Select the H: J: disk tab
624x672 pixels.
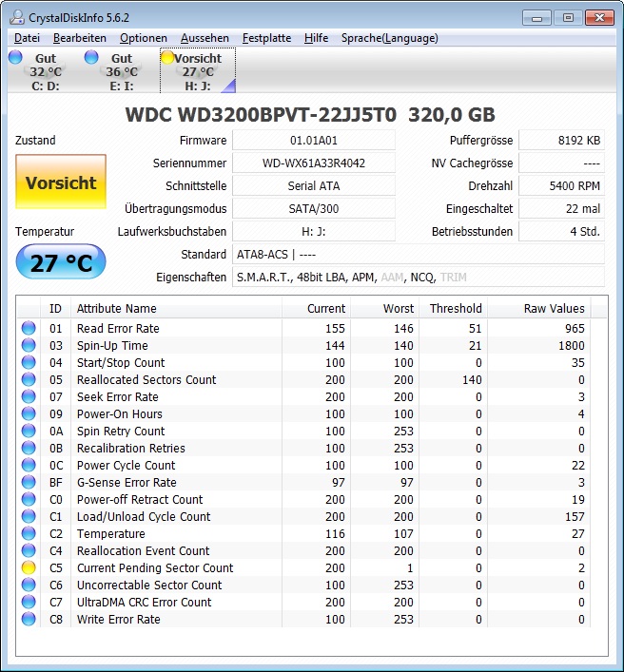198,71
